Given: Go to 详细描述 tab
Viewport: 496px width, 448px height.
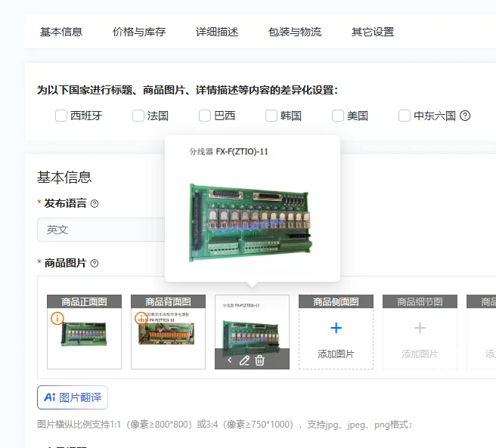Looking at the screenshot, I should 217,32.
